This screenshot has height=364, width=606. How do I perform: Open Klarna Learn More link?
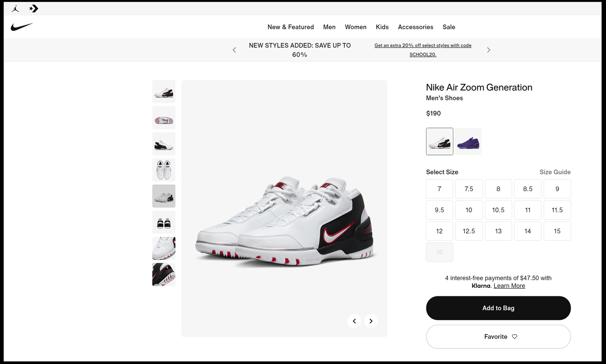click(x=509, y=286)
